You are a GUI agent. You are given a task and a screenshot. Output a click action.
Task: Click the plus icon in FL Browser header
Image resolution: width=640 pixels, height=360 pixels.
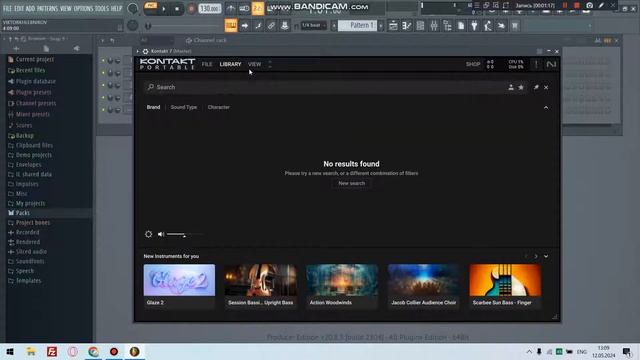(x=16, y=49)
